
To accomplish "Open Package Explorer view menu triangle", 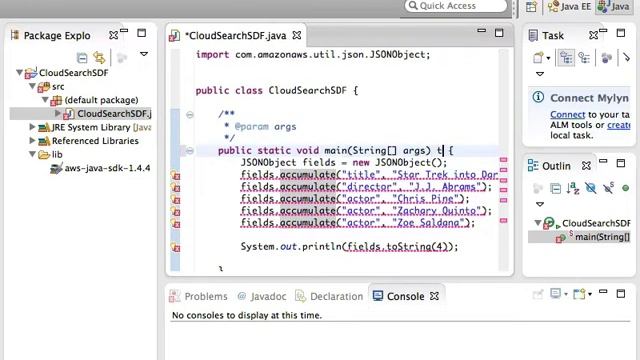I will pos(144,54).
